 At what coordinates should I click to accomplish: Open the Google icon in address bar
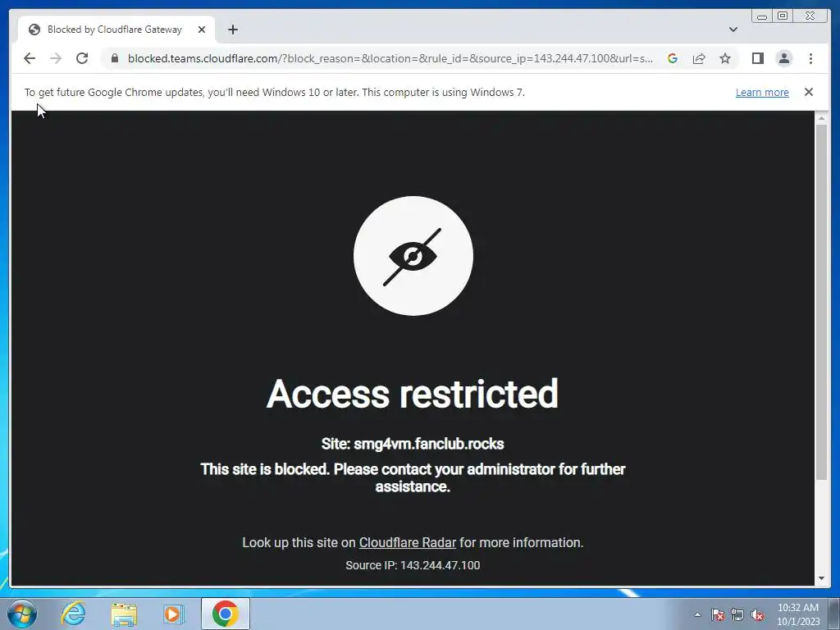click(673, 58)
